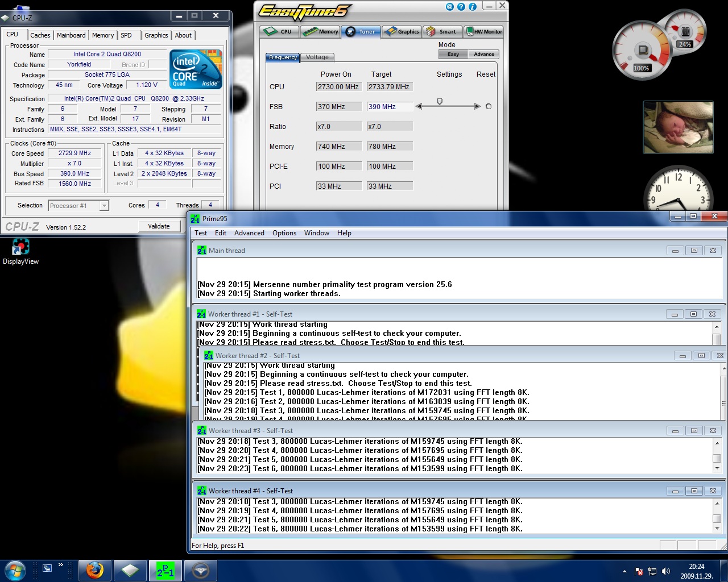
Task: Click the Worker thread #1 scrollbar thumb
Action: coord(717,340)
